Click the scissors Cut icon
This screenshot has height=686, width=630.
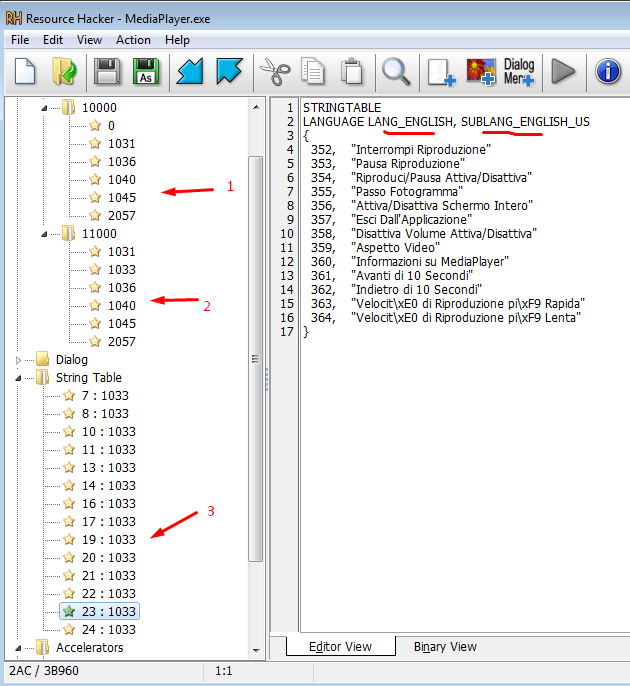click(274, 72)
